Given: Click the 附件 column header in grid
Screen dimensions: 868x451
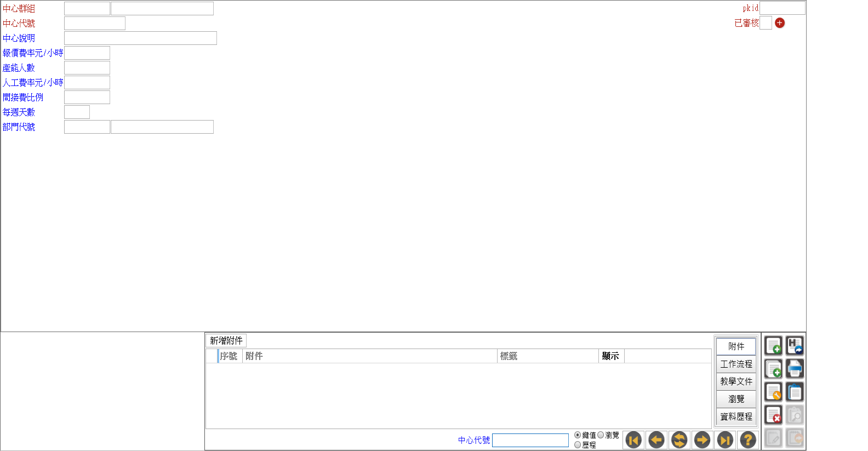Looking at the screenshot, I should pos(370,356).
